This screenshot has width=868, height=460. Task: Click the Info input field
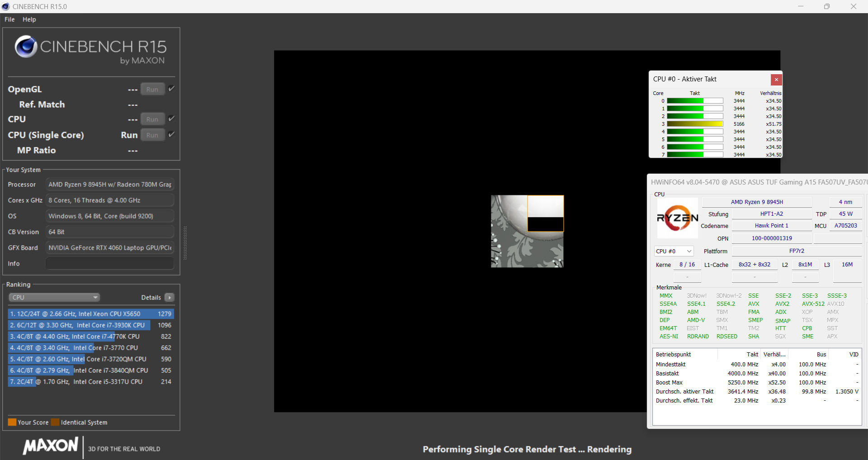[x=110, y=263]
